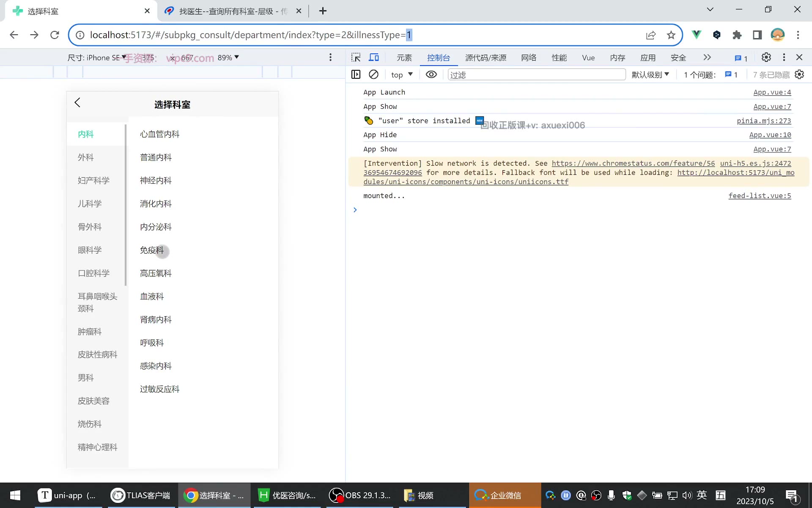812x508 pixels.
Task: Open a new browser tab
Action: pos(323,11)
